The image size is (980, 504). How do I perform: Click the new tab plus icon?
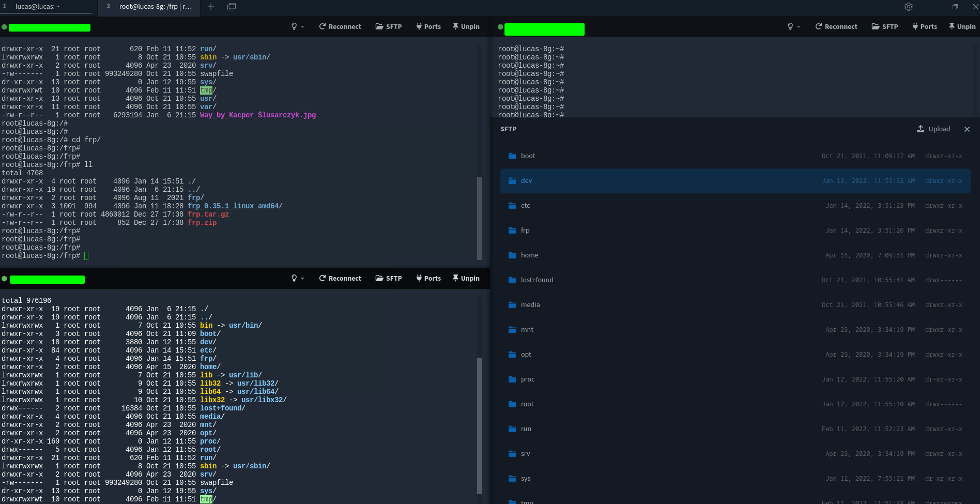(x=211, y=7)
